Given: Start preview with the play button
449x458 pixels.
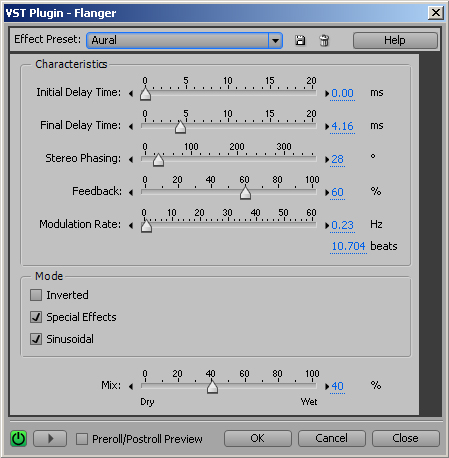Looking at the screenshot, I should [x=50, y=438].
